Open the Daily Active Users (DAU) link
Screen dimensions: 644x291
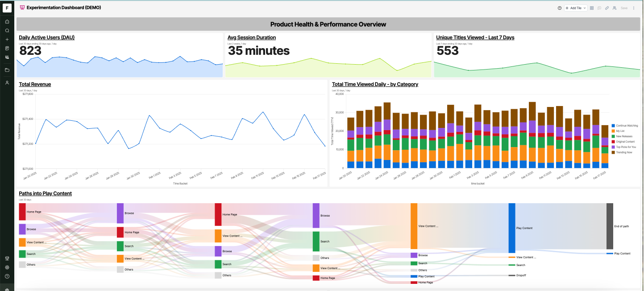(46, 37)
